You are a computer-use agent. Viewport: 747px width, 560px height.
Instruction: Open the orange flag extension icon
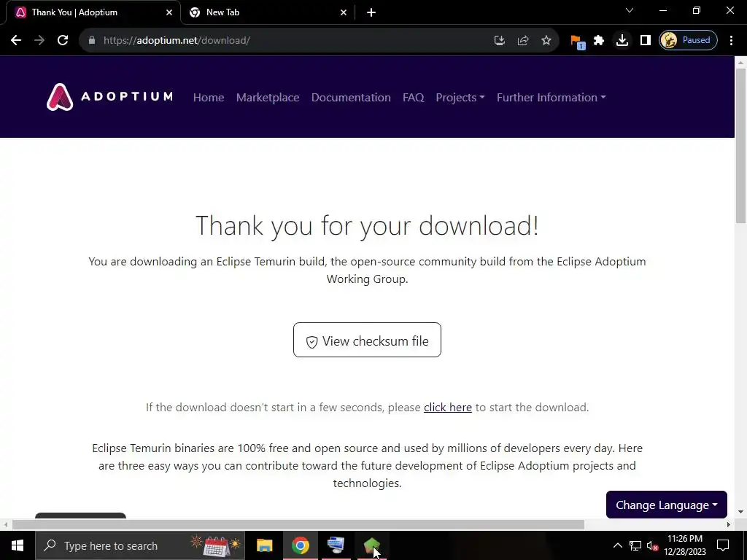click(577, 42)
